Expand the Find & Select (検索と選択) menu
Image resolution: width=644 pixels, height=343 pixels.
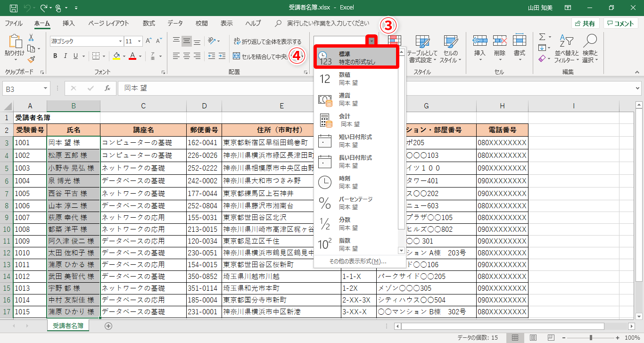(590, 49)
